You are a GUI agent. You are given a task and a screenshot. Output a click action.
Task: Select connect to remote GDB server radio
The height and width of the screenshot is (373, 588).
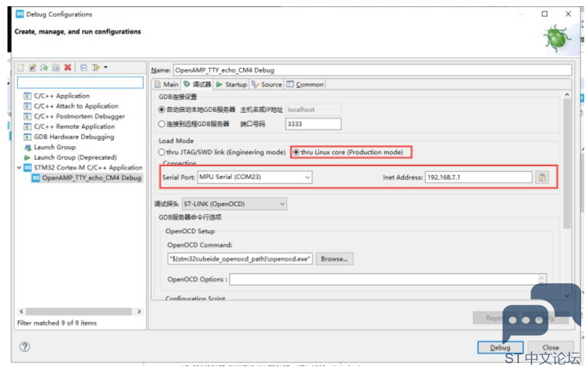(162, 124)
